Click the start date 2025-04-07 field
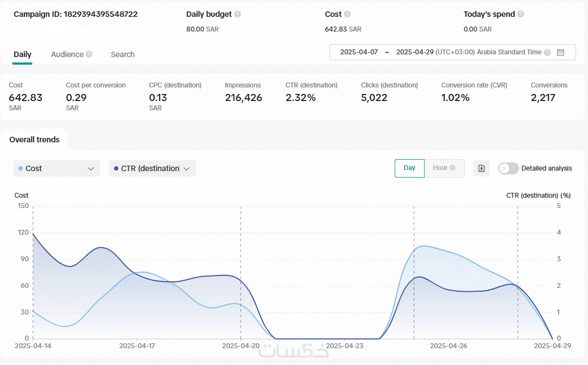Image resolution: width=588 pixels, height=365 pixels. pos(359,52)
